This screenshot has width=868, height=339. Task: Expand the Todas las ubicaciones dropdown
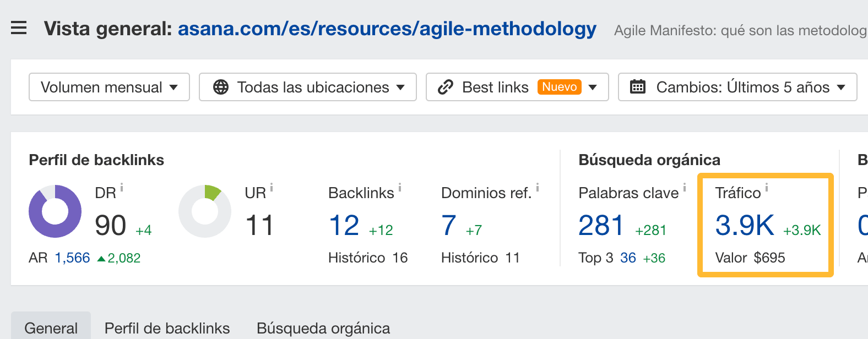[x=308, y=87]
